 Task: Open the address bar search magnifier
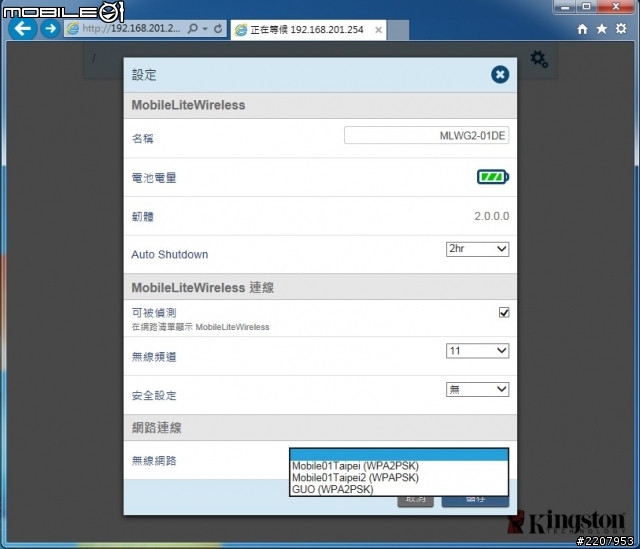192,29
